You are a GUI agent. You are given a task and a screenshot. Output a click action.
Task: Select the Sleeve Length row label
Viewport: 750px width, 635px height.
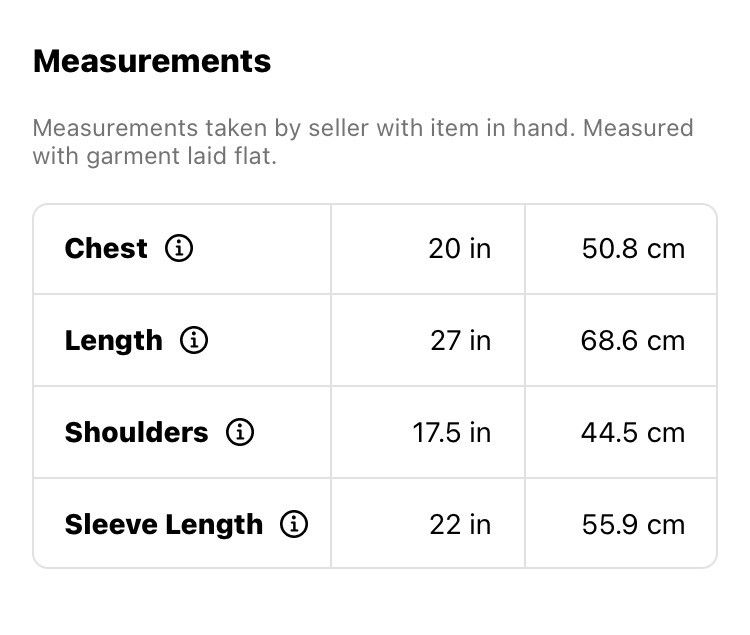[x=164, y=525]
